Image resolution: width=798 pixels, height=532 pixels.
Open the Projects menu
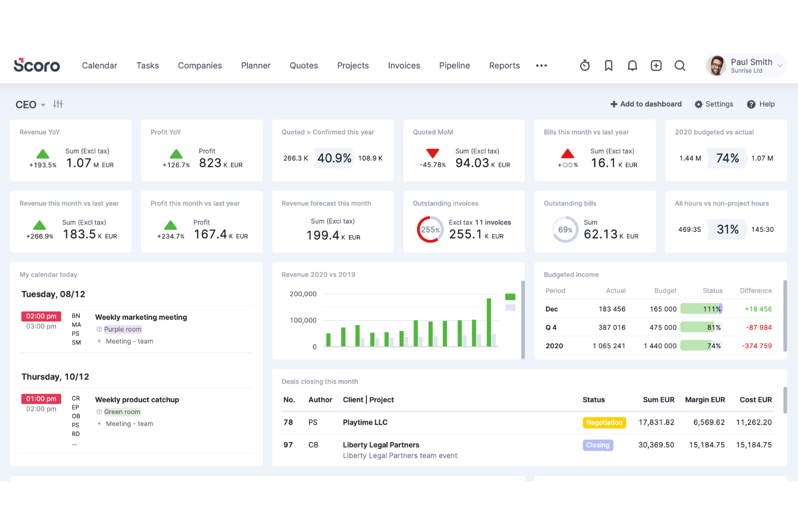353,65
